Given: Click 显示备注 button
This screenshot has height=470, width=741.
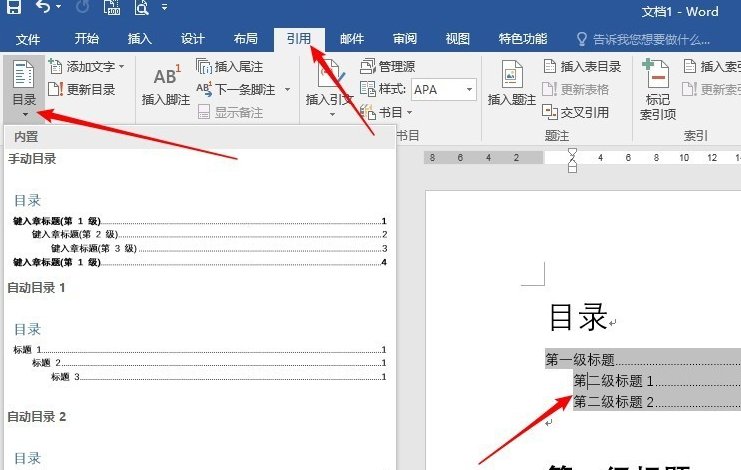Looking at the screenshot, I should (230, 112).
